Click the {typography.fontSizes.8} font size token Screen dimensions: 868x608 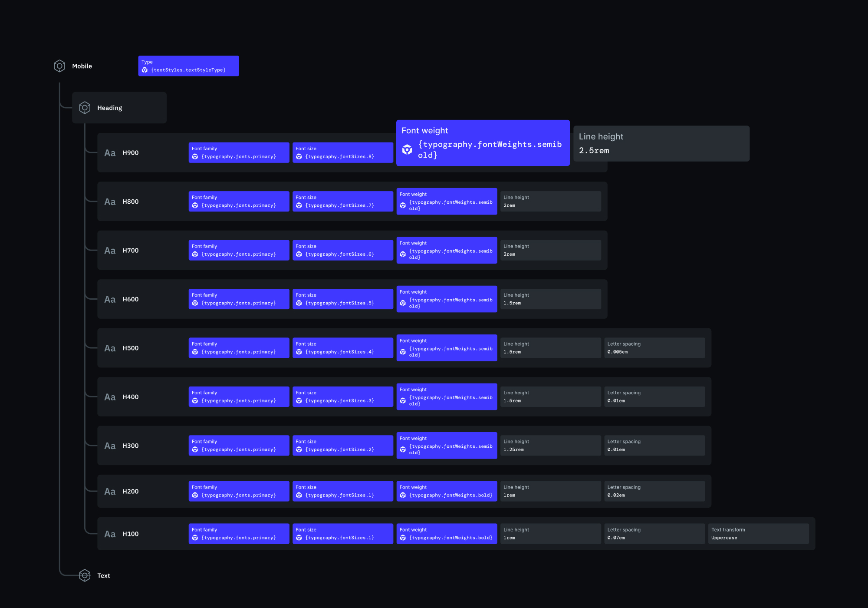tap(342, 152)
